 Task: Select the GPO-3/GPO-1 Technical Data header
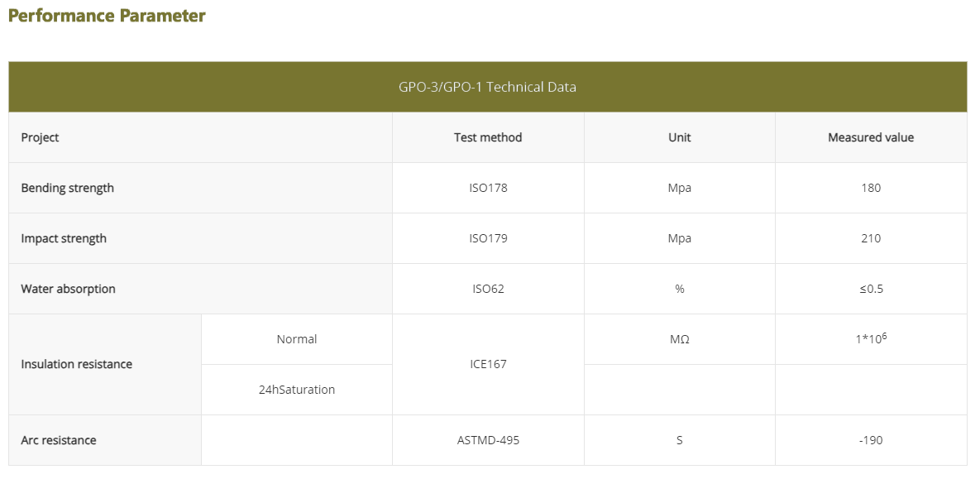(x=487, y=87)
